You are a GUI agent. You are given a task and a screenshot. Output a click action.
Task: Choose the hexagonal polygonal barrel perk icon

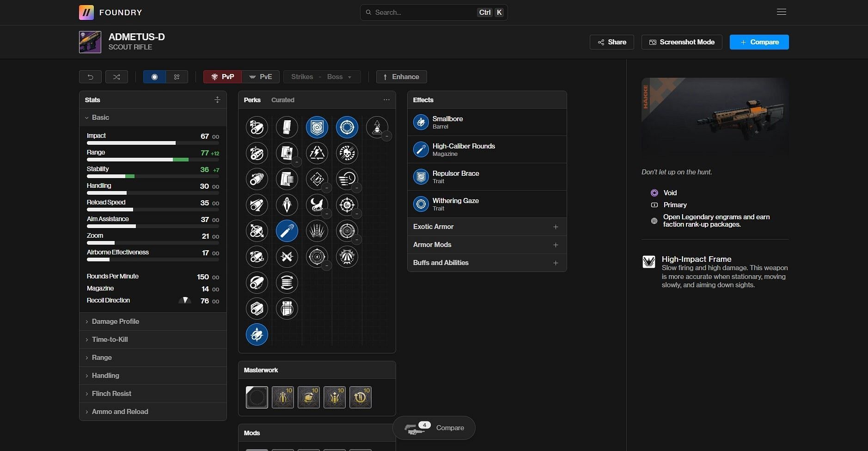pos(257,309)
